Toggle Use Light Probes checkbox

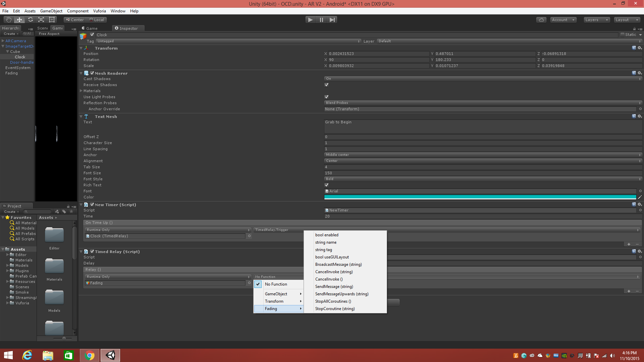click(x=326, y=97)
